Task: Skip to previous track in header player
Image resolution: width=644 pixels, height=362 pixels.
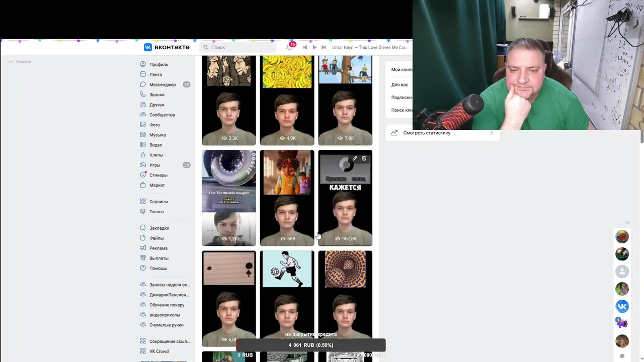Action: [x=304, y=47]
